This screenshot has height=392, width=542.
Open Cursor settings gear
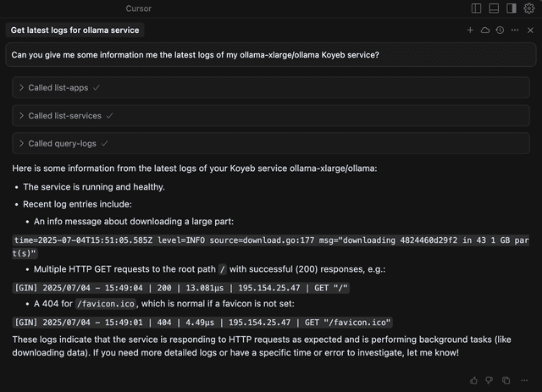(529, 8)
